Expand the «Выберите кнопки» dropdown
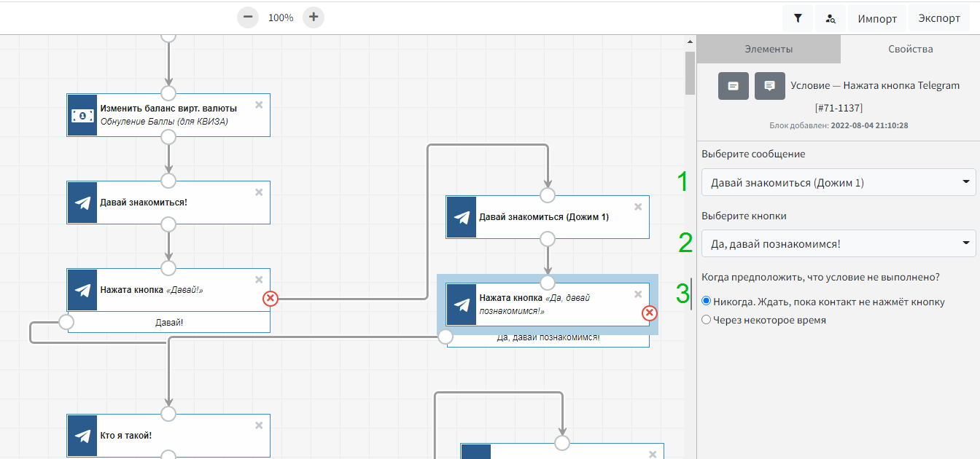Image resolution: width=980 pixels, height=459 pixels. (x=838, y=243)
